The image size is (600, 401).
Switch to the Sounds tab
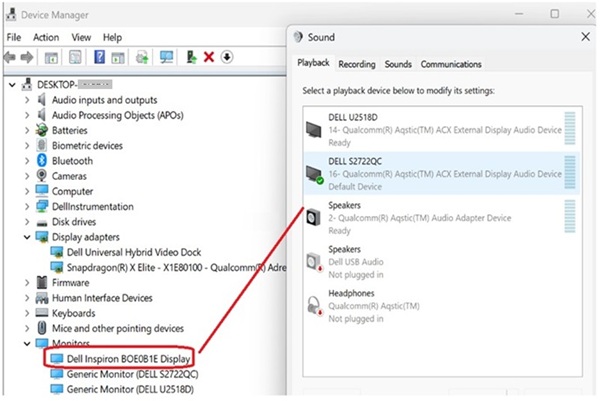pyautogui.click(x=398, y=64)
